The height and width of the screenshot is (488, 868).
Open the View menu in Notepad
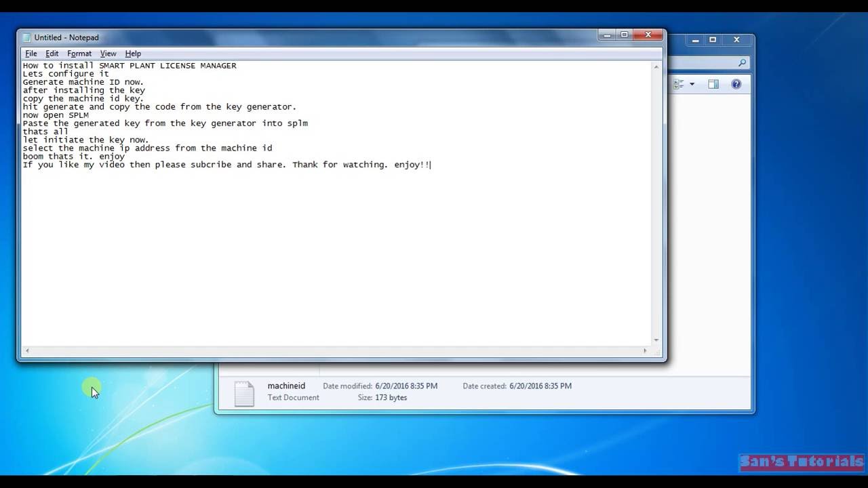pos(108,54)
